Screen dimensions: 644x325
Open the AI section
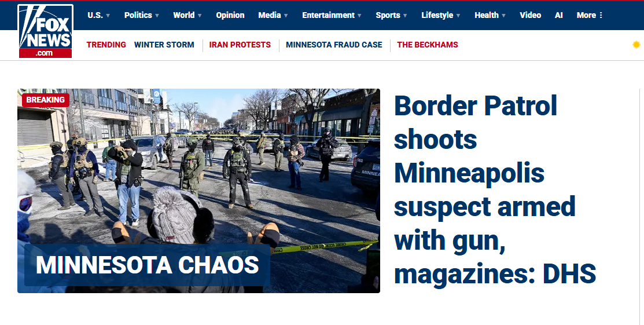[x=558, y=15]
